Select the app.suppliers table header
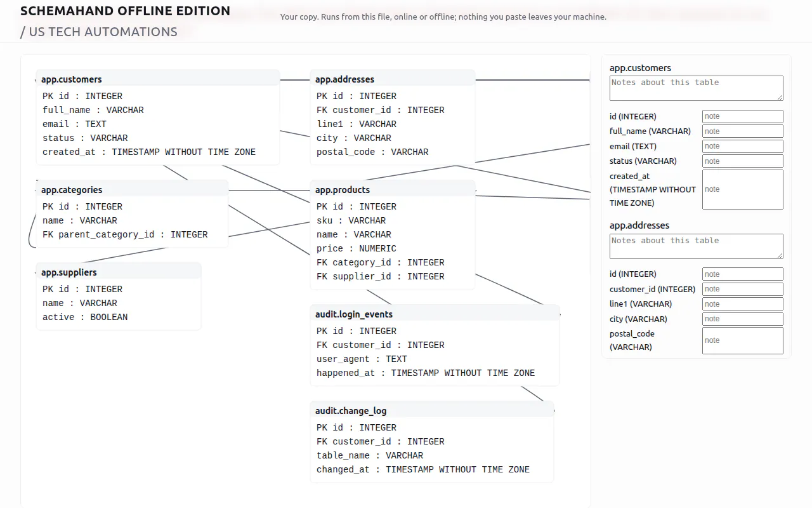 tap(119, 272)
